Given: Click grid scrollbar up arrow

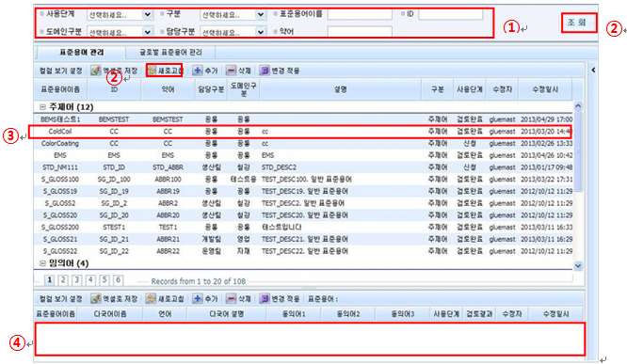Looking at the screenshot, I should point(578,106).
